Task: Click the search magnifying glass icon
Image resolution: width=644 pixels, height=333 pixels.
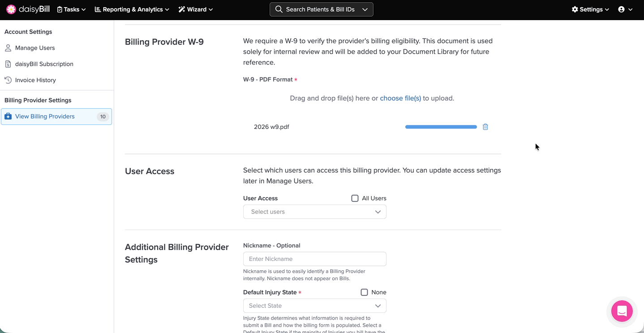Action: [x=279, y=9]
